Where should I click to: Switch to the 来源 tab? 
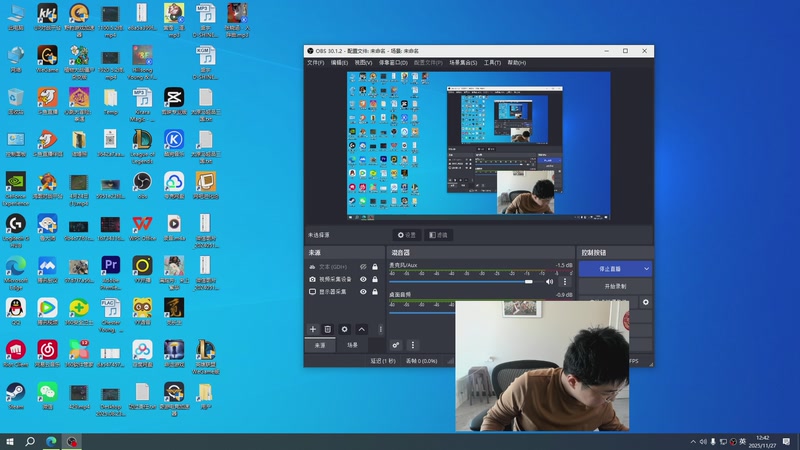click(x=320, y=345)
